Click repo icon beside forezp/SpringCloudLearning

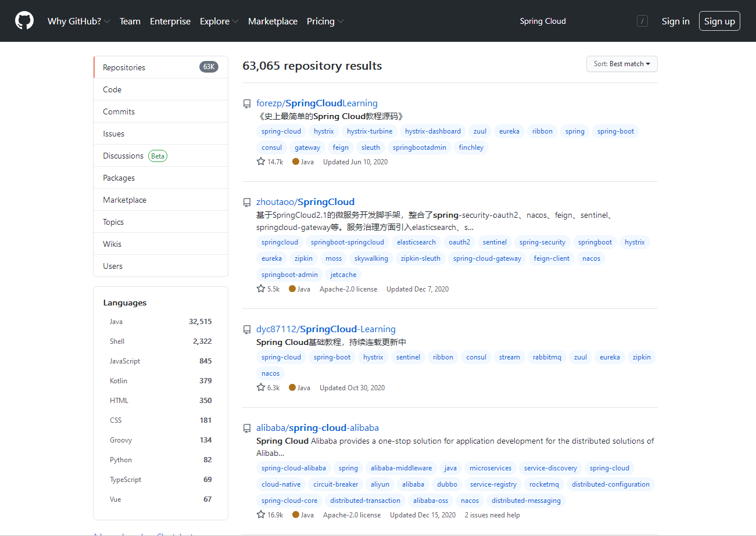pyautogui.click(x=247, y=104)
